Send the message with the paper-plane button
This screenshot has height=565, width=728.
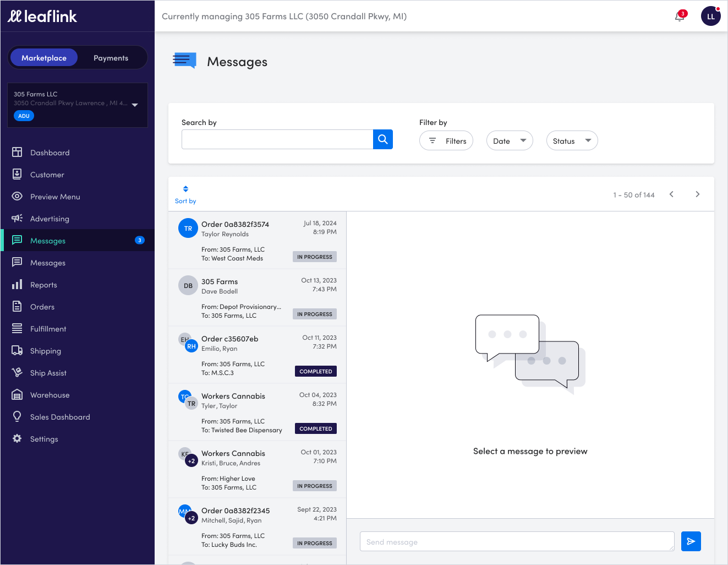(691, 541)
